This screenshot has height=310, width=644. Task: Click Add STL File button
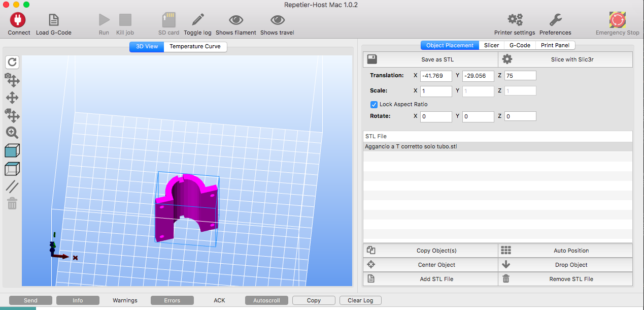point(430,279)
